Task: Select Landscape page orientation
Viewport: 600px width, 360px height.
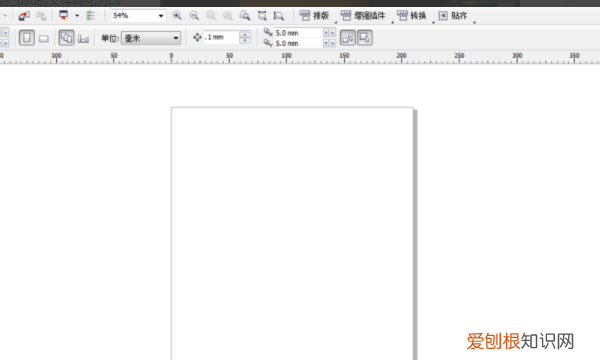Action: coord(44,38)
